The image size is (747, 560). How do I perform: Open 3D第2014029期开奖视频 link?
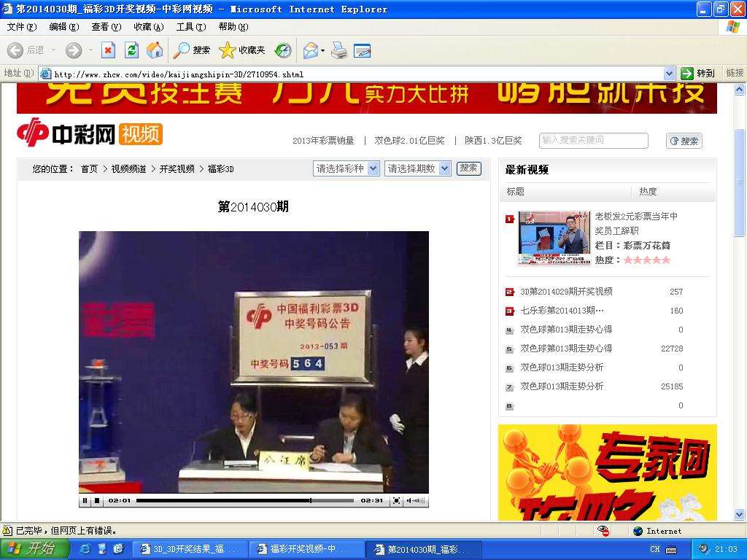tap(566, 292)
